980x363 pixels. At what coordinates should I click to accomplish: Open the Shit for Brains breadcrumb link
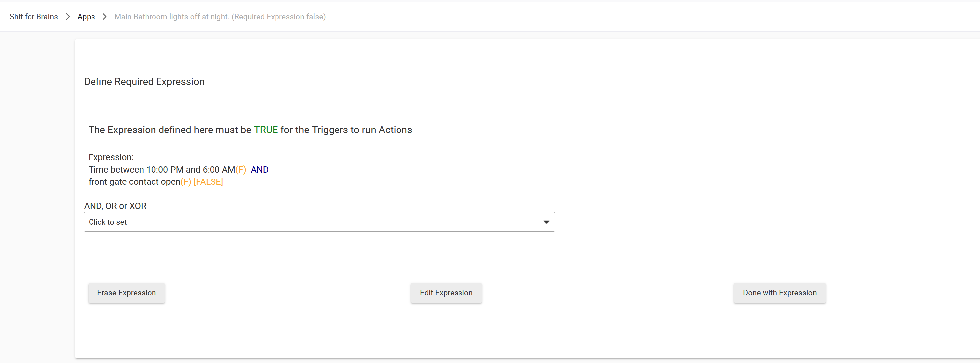[x=33, y=16]
